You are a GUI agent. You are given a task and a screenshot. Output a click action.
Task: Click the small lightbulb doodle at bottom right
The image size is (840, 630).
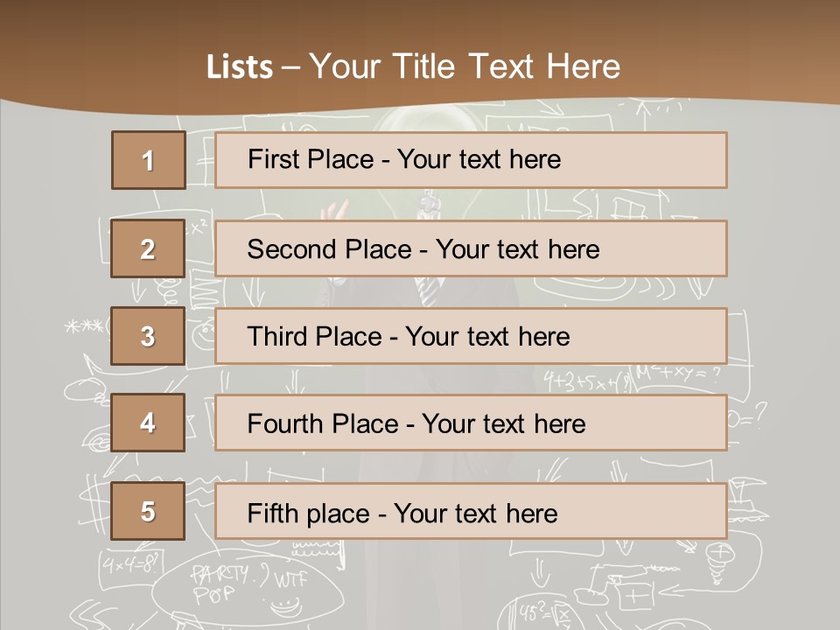click(719, 557)
